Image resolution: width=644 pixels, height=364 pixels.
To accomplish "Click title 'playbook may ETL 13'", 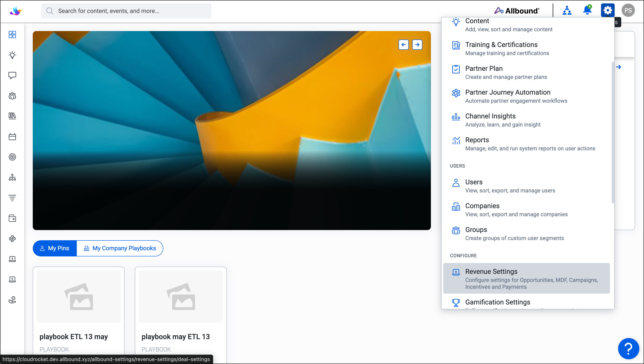I will (175, 337).
